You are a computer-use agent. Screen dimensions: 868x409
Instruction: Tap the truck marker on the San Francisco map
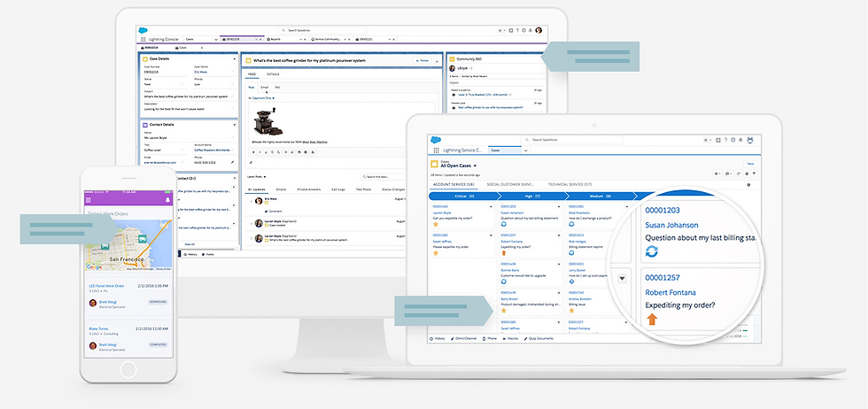click(142, 239)
